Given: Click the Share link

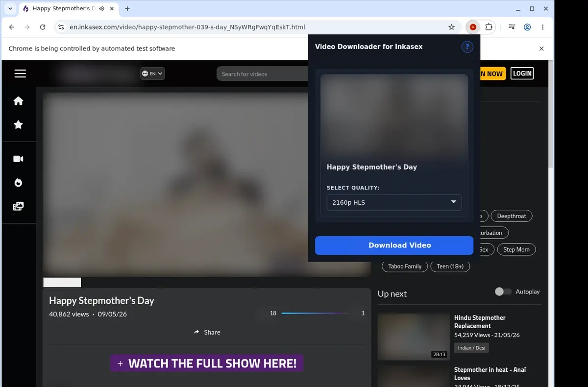Looking at the screenshot, I should [x=207, y=332].
